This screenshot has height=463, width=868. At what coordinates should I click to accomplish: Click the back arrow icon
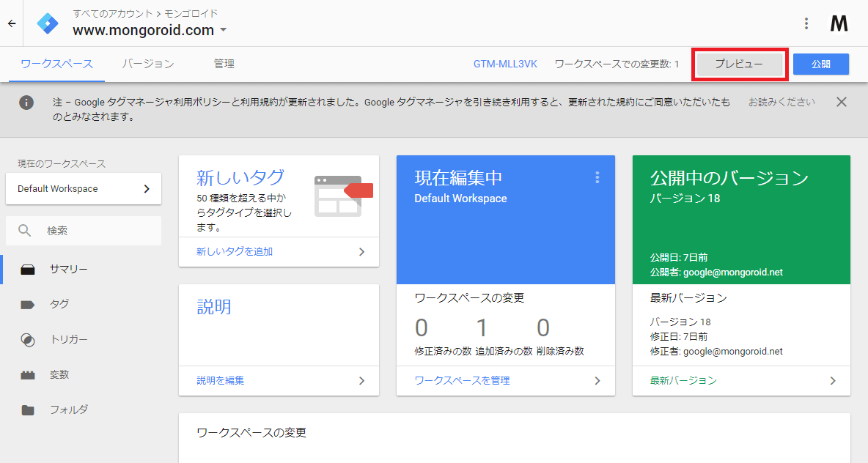point(12,23)
